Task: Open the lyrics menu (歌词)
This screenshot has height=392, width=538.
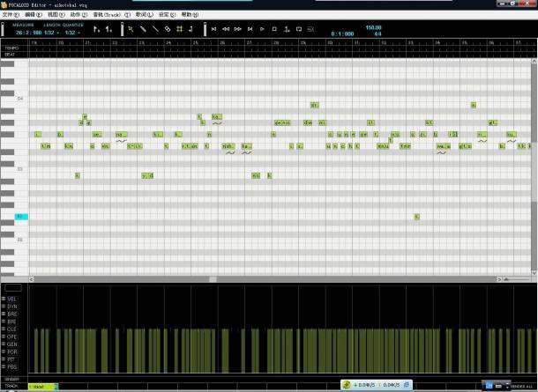Action: point(144,15)
